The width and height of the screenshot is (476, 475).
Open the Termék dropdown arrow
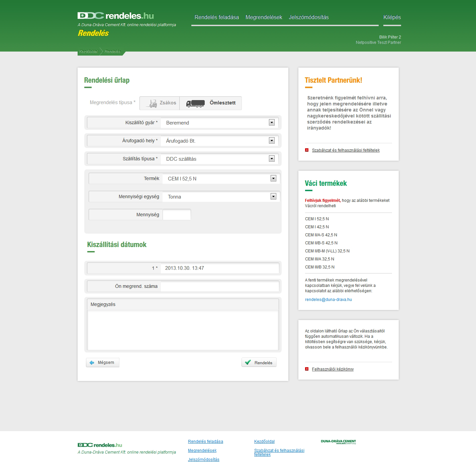(273, 178)
